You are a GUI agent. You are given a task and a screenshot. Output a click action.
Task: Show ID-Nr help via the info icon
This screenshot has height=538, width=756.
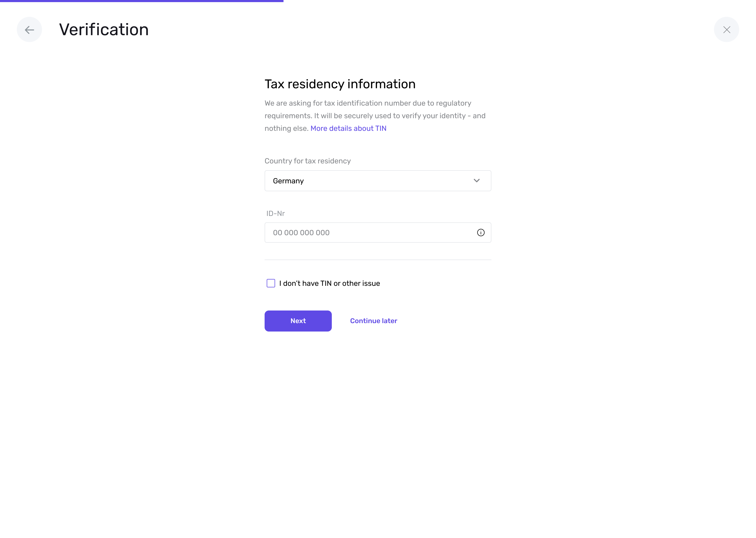[481, 232]
